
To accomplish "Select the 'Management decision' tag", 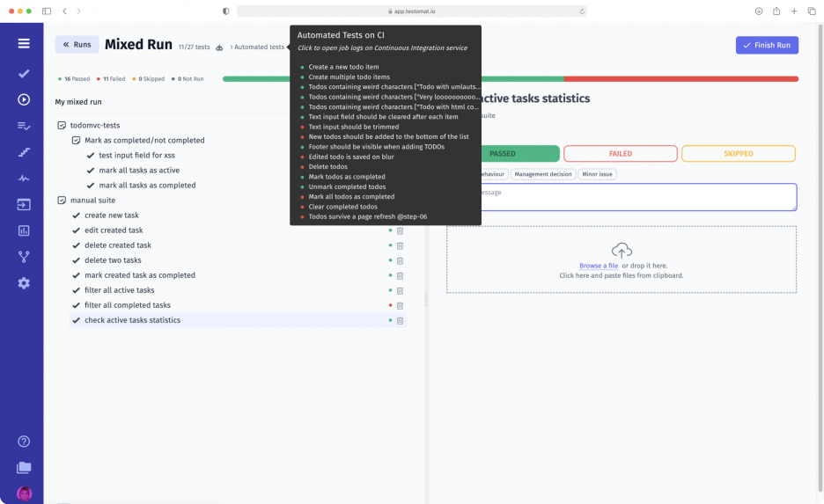I will click(543, 174).
